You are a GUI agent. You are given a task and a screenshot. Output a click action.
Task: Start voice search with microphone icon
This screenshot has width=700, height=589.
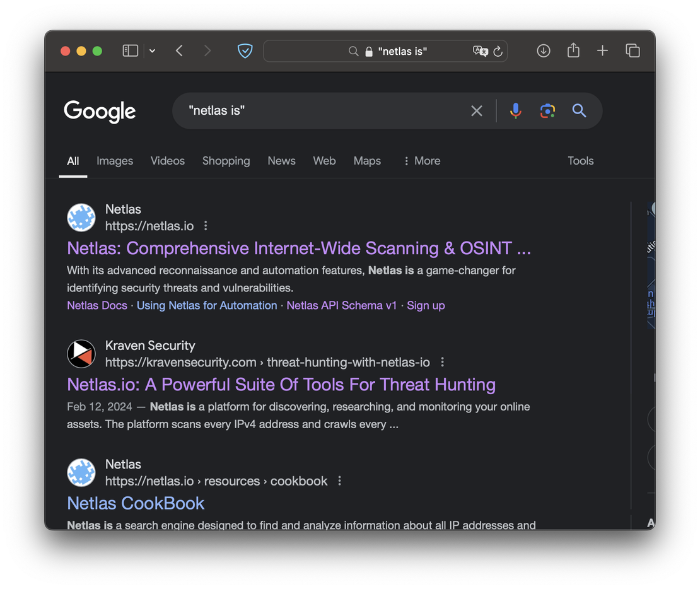[x=515, y=111]
